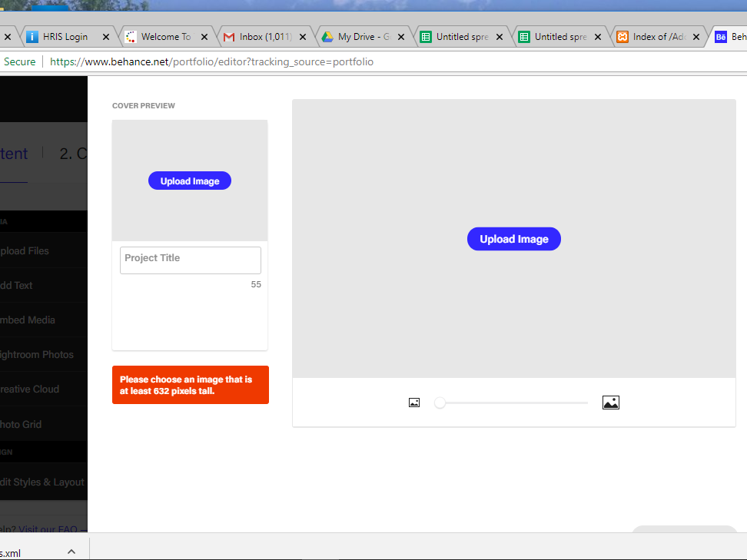Click the large image zoom-in icon
Image resolution: width=747 pixels, height=560 pixels.
tap(611, 403)
